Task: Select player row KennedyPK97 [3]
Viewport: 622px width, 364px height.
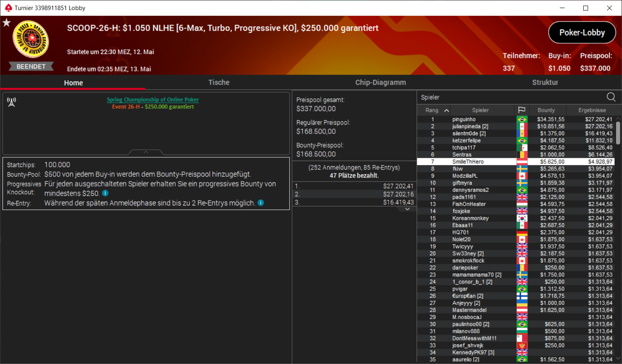Action: (515, 352)
